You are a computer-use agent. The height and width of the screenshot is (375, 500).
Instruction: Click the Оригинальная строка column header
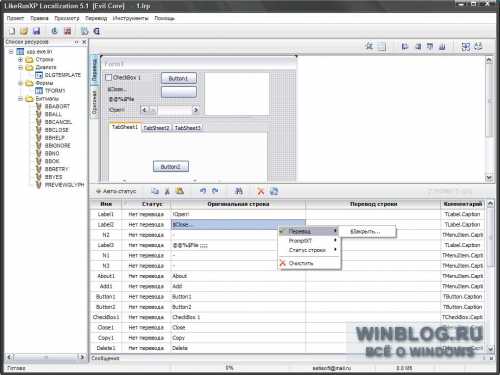[x=238, y=204]
